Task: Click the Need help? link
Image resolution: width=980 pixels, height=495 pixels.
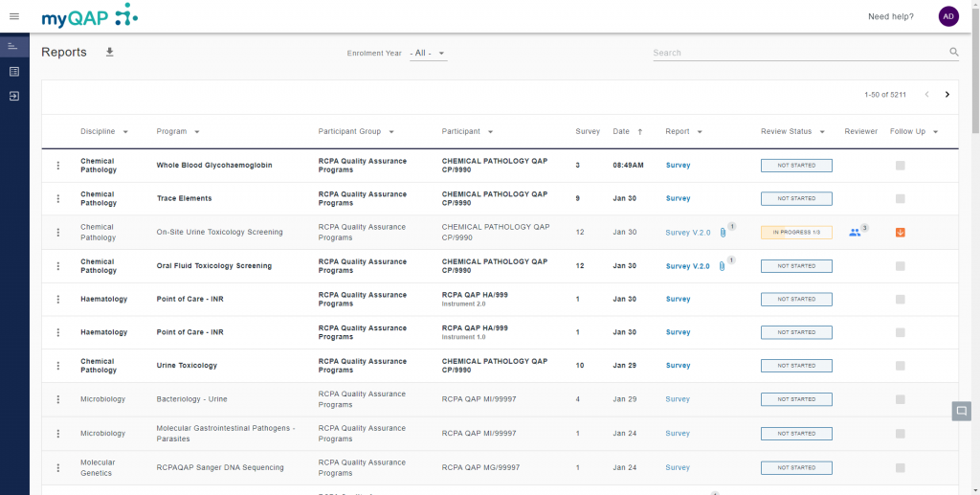Action: [891, 16]
